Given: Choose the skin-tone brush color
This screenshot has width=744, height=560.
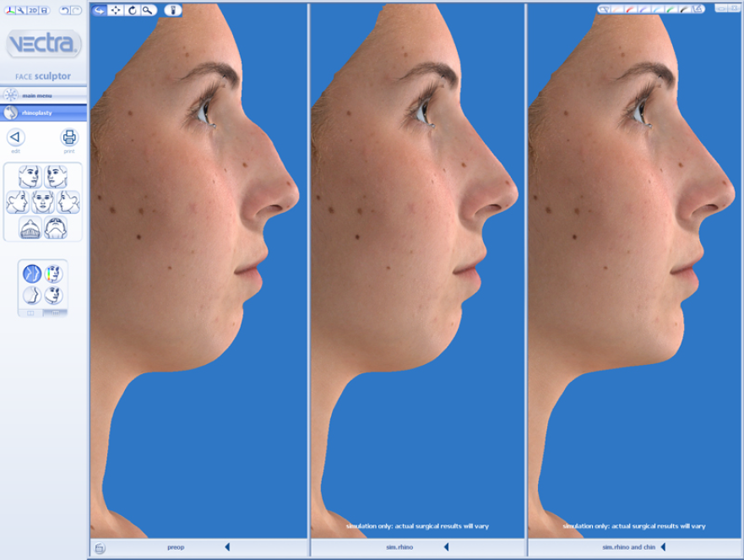Looking at the screenshot, I should click(x=617, y=9).
